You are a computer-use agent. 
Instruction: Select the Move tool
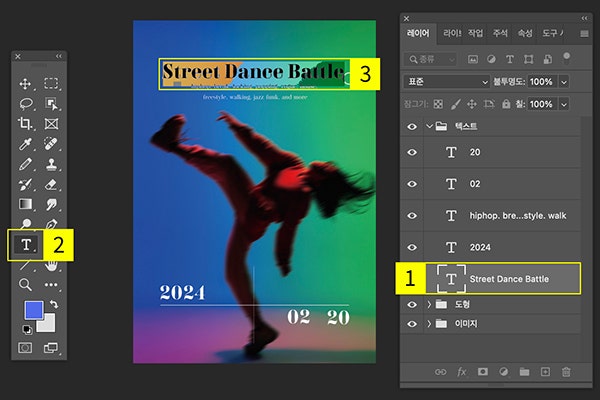click(25, 83)
